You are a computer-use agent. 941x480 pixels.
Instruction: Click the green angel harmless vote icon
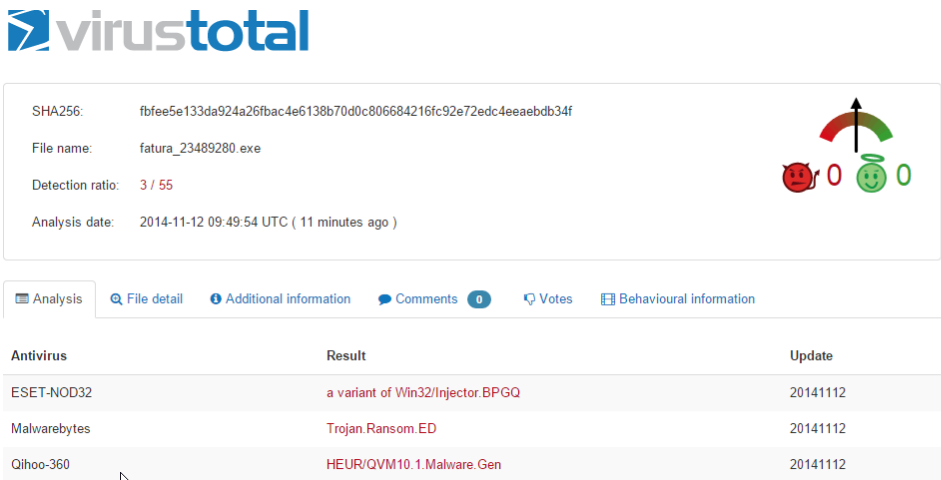[871, 174]
